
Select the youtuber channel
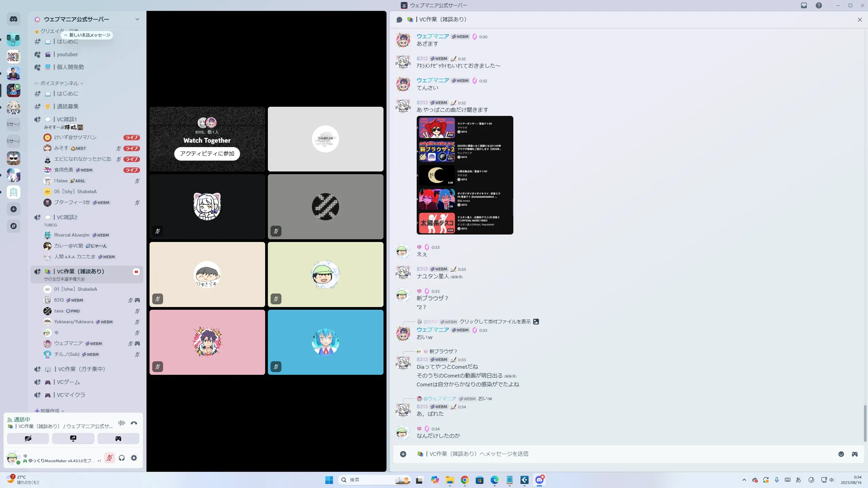(67, 54)
